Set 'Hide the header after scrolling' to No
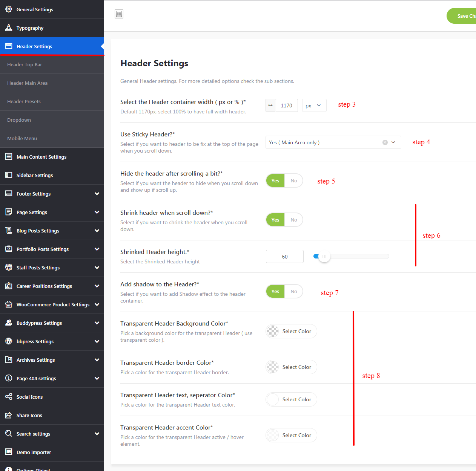 coord(293,181)
